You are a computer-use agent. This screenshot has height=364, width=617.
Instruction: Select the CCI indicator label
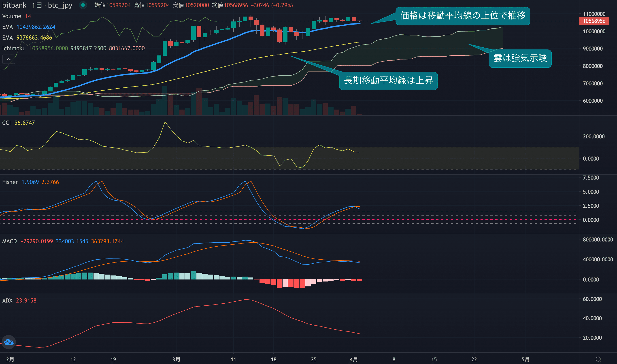point(6,123)
